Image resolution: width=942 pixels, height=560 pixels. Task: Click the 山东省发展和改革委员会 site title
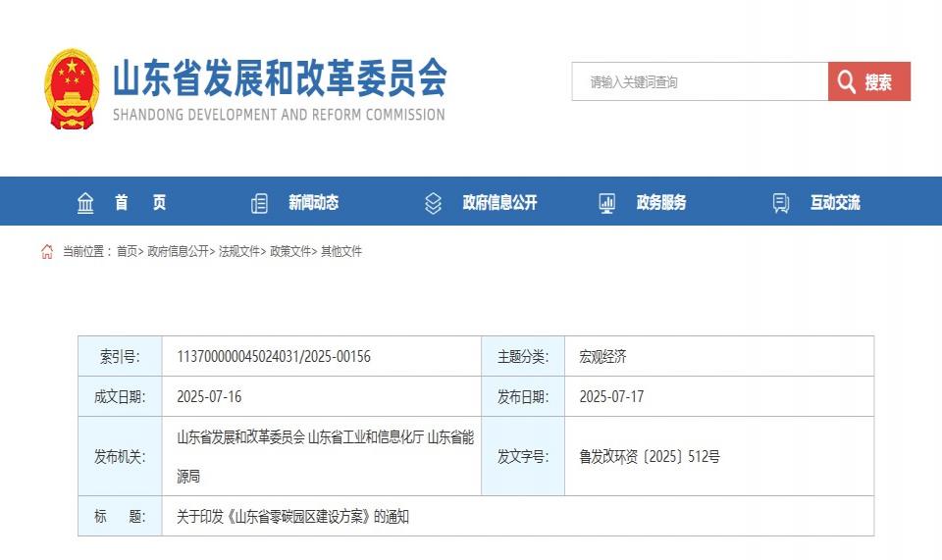click(280, 77)
